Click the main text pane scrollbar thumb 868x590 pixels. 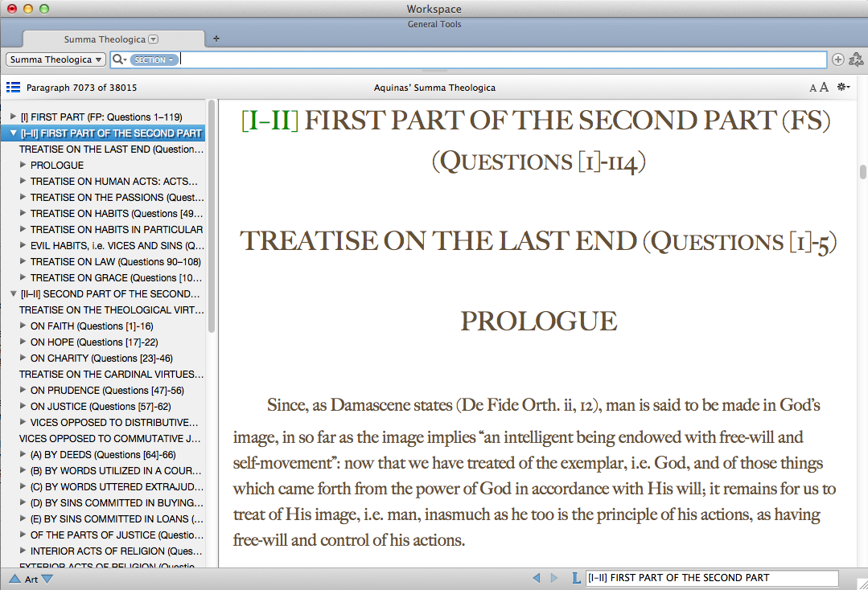coord(862,172)
